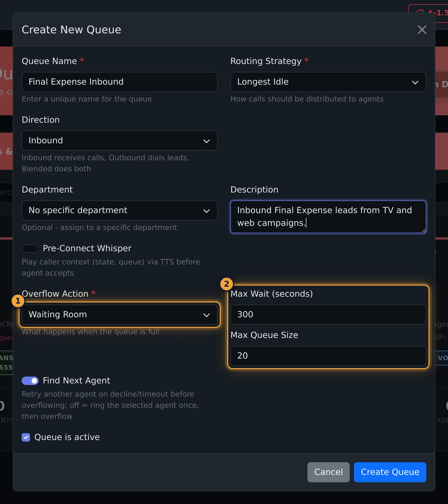Click the Department dropdown chevron icon
Viewport: 448px width, 504px height.
[206, 211]
